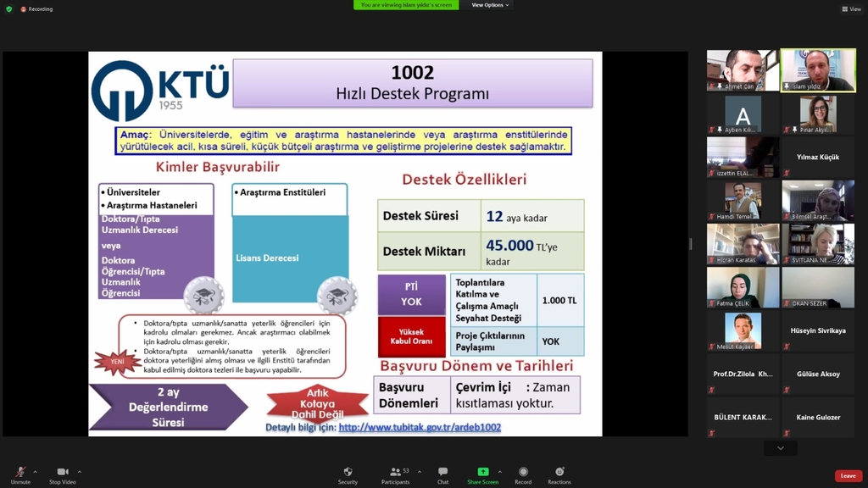Select OKAN SEZER's video thumbnail
868x488 pixels.
click(x=818, y=288)
